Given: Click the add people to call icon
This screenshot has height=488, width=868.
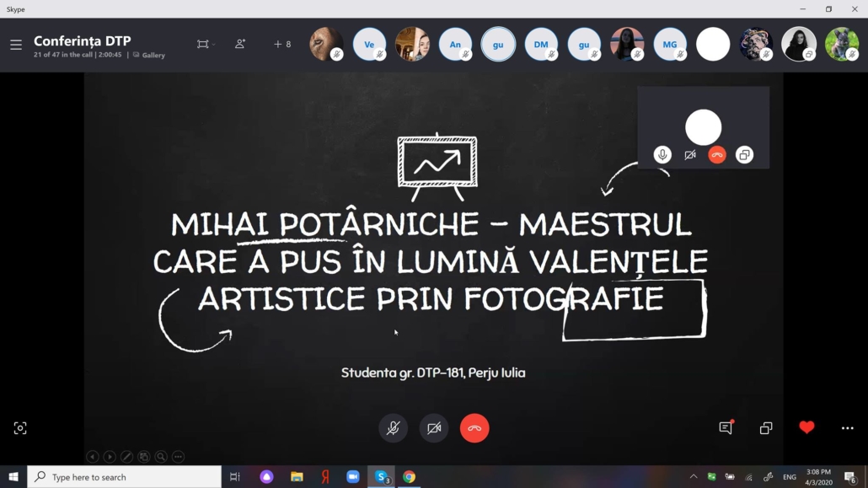Looking at the screenshot, I should [x=240, y=44].
